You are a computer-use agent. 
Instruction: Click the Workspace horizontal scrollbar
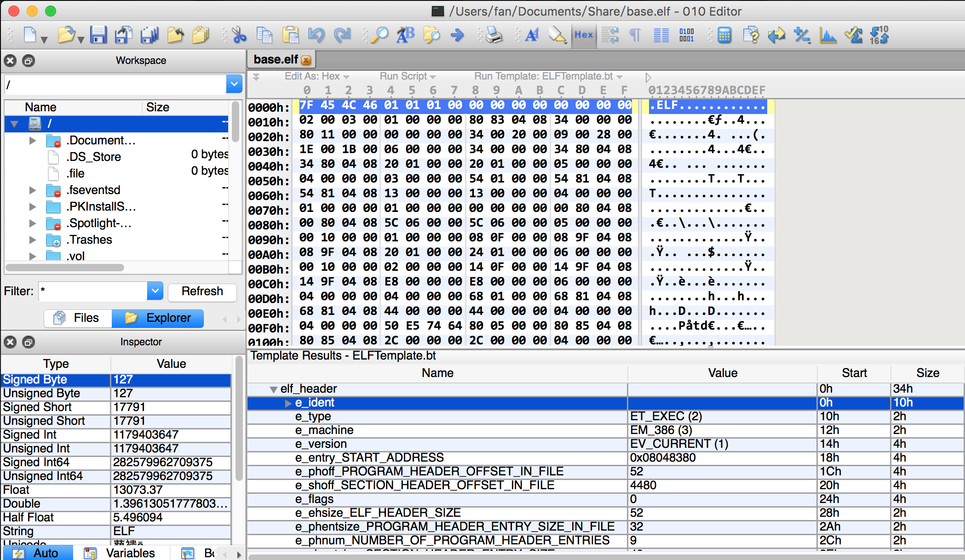coord(64,268)
